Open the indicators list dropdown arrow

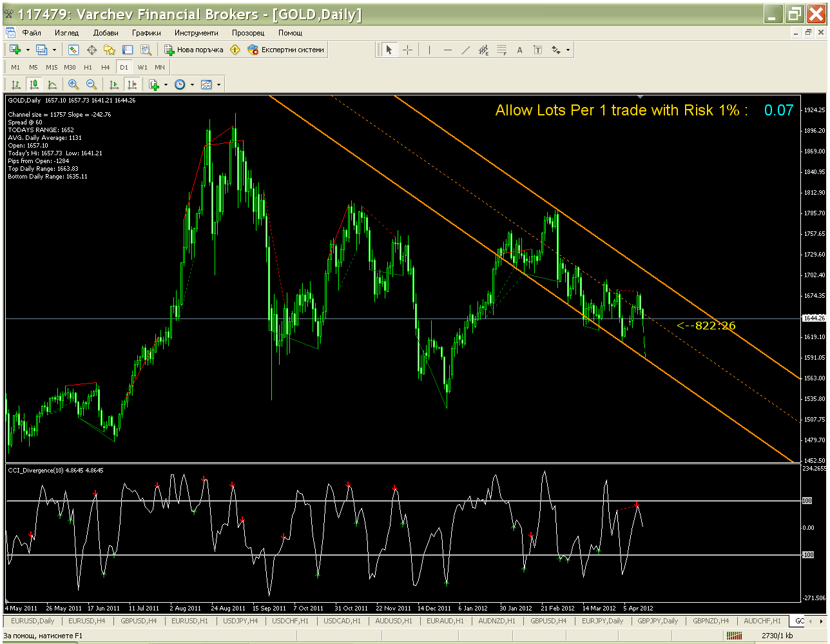tap(166, 84)
